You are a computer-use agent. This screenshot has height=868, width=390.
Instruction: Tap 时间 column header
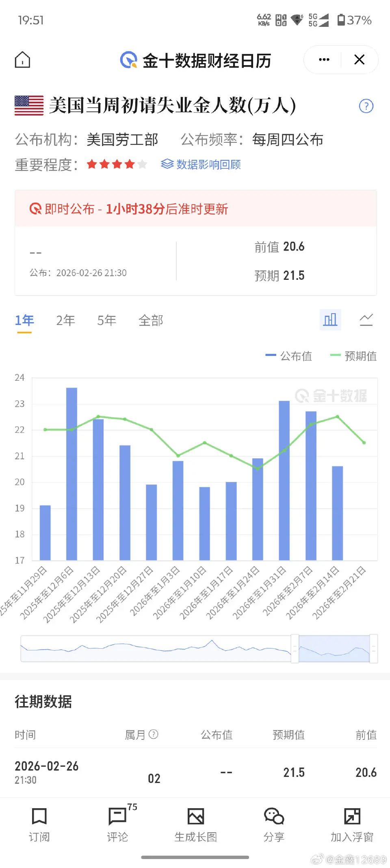(25, 735)
